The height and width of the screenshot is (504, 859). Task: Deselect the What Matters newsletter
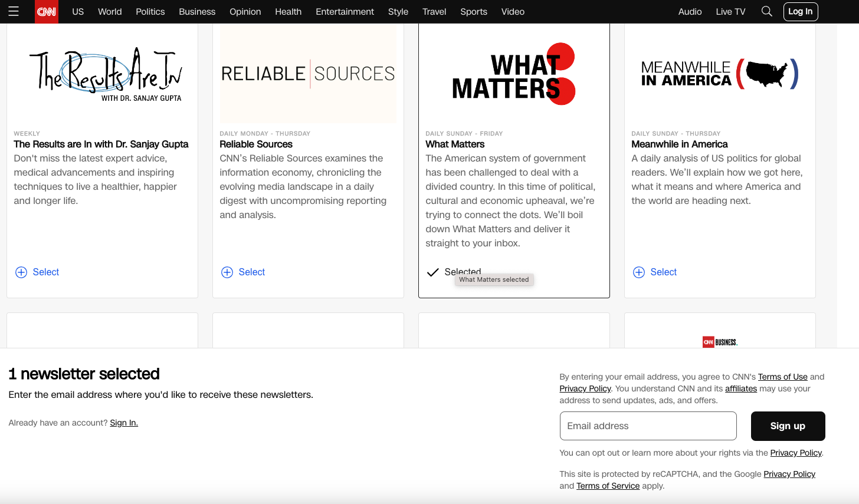[x=454, y=272]
